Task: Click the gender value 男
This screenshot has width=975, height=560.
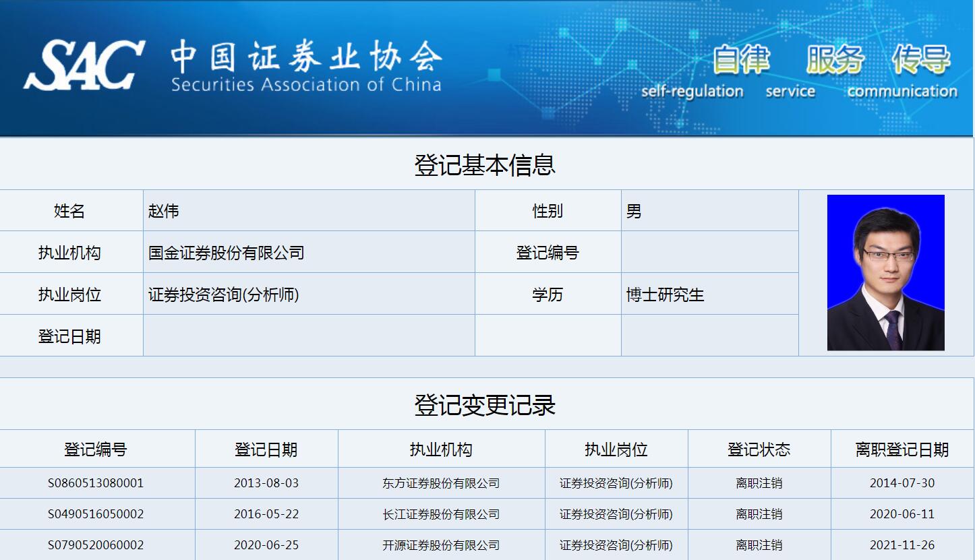Action: (632, 210)
